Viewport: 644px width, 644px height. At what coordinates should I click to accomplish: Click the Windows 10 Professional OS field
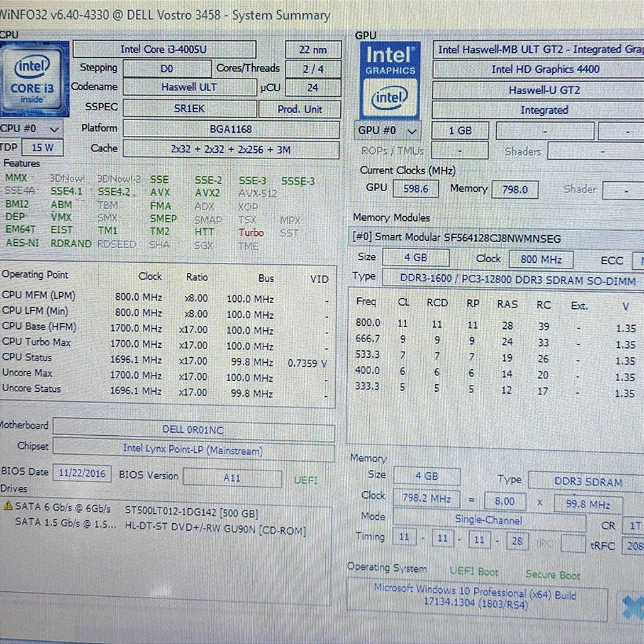pyautogui.click(x=477, y=598)
